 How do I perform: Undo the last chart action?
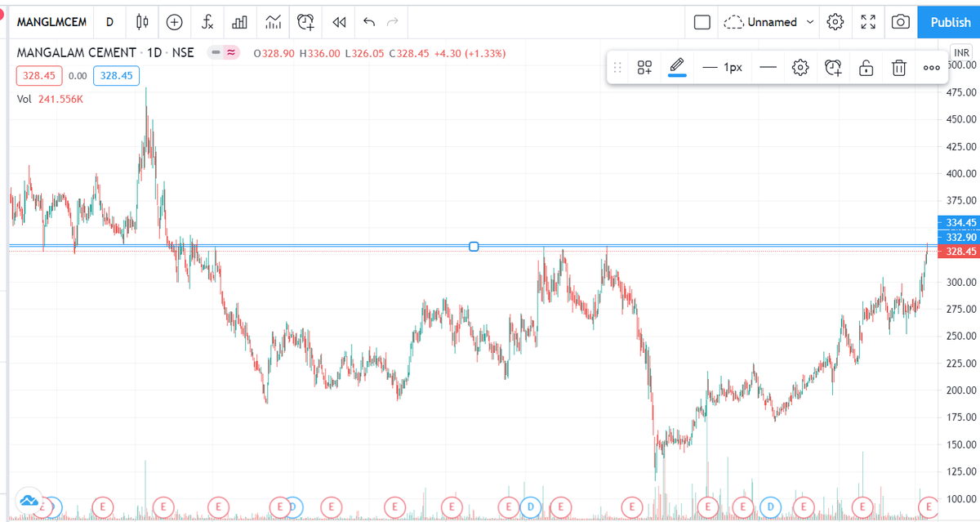[367, 22]
